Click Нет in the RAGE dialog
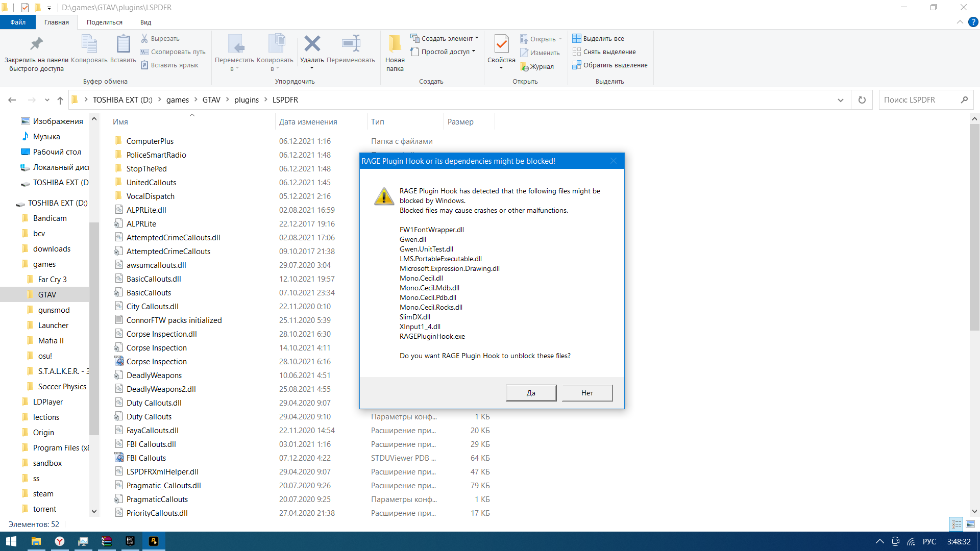The width and height of the screenshot is (980, 551). coord(587,393)
